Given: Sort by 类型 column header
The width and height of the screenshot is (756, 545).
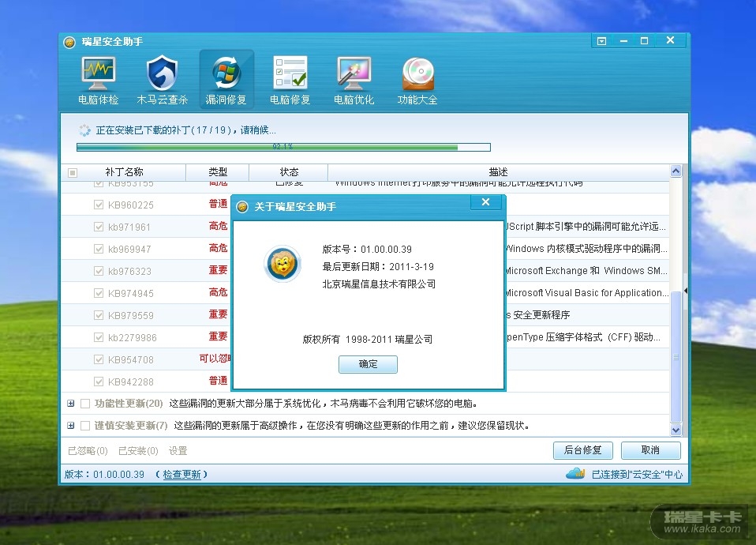Looking at the screenshot, I should [218, 172].
